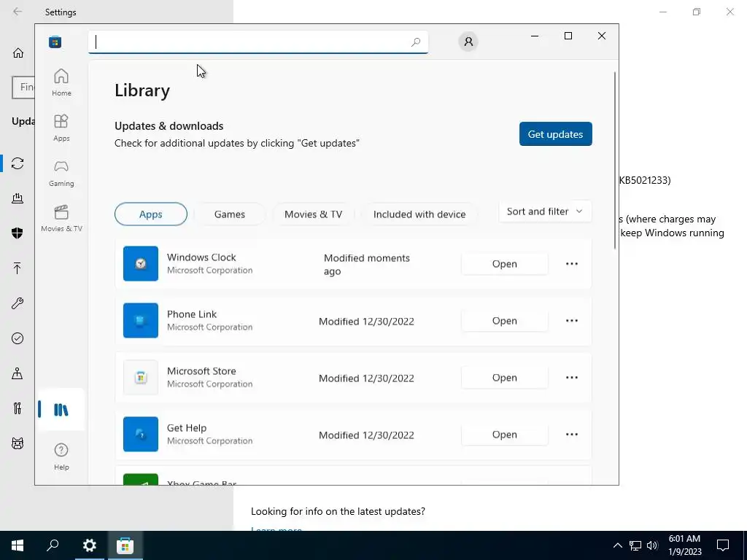Open more options for Get Help

tap(572, 435)
